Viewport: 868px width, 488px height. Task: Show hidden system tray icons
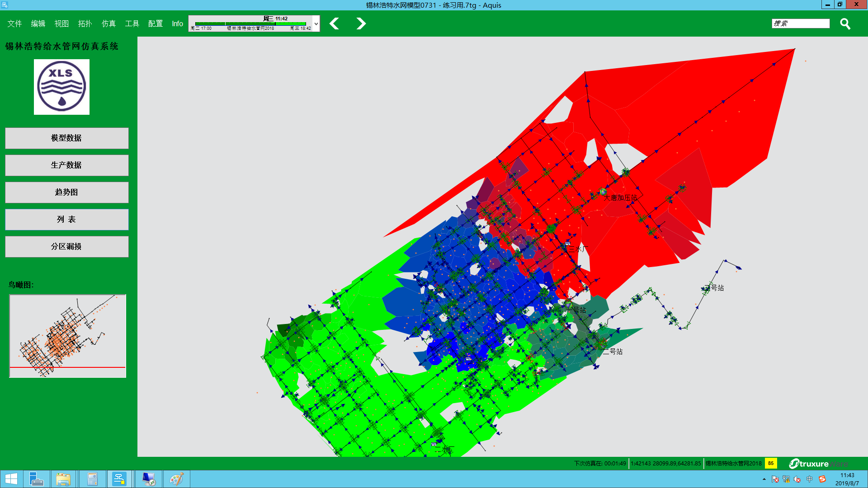[764, 479]
